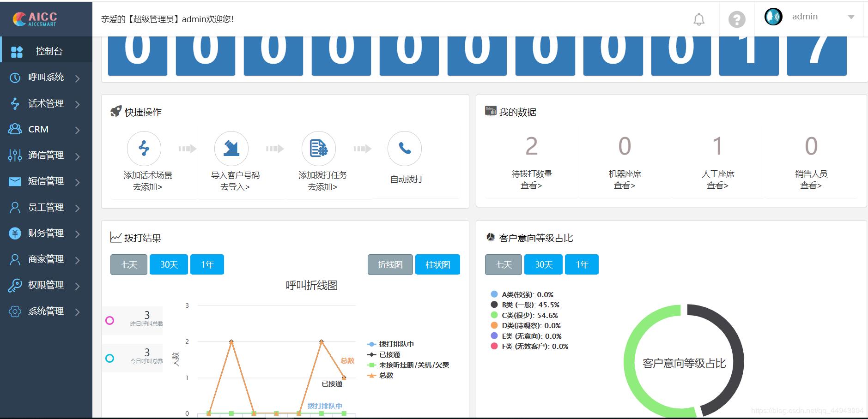Image resolution: width=868 pixels, height=419 pixels.
Task: Switch call chart to 柱状图
Action: (437, 265)
